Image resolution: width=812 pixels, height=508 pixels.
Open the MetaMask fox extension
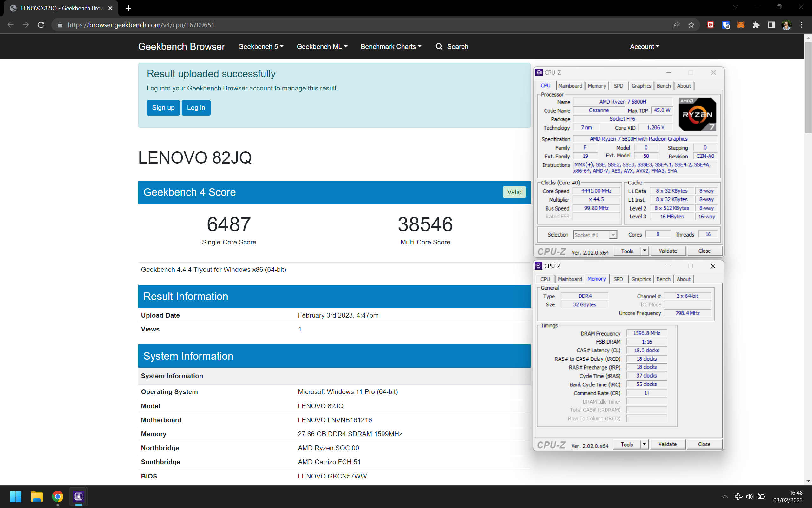click(x=741, y=25)
